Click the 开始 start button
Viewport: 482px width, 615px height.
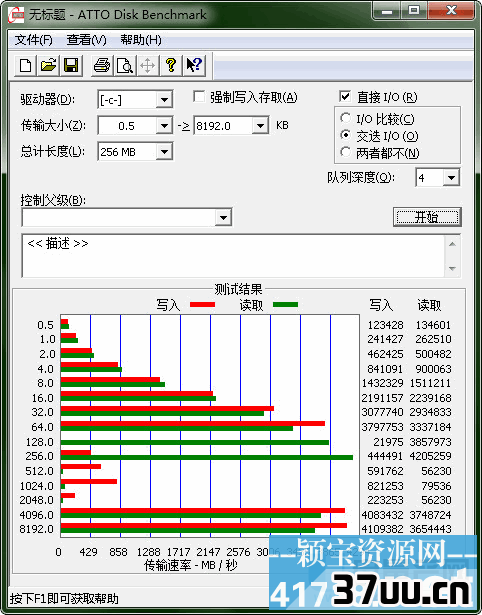pos(427,217)
